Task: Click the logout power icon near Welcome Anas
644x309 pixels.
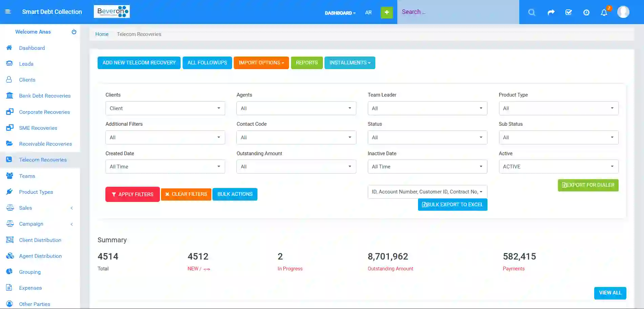Action: tap(74, 32)
